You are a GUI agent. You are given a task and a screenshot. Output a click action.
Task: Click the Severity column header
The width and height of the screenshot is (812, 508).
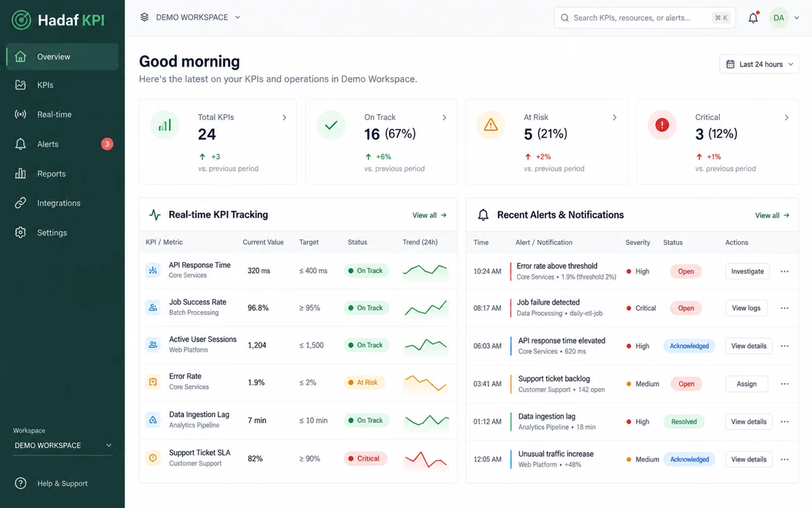coord(638,242)
